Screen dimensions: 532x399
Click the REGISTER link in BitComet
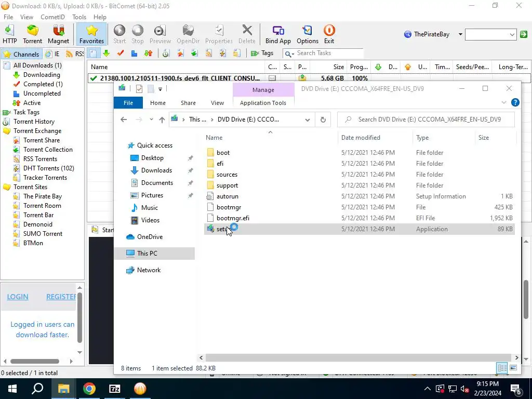[61, 297]
